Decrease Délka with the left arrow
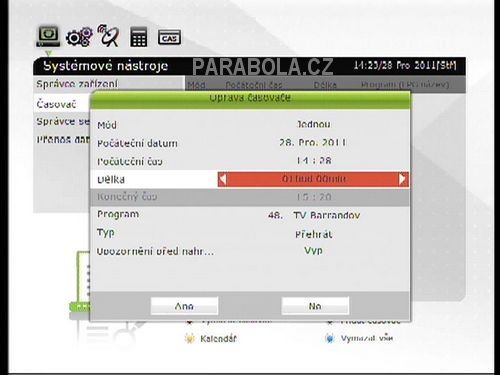Image resolution: width=500 pixels, height=375 pixels. pyautogui.click(x=223, y=179)
